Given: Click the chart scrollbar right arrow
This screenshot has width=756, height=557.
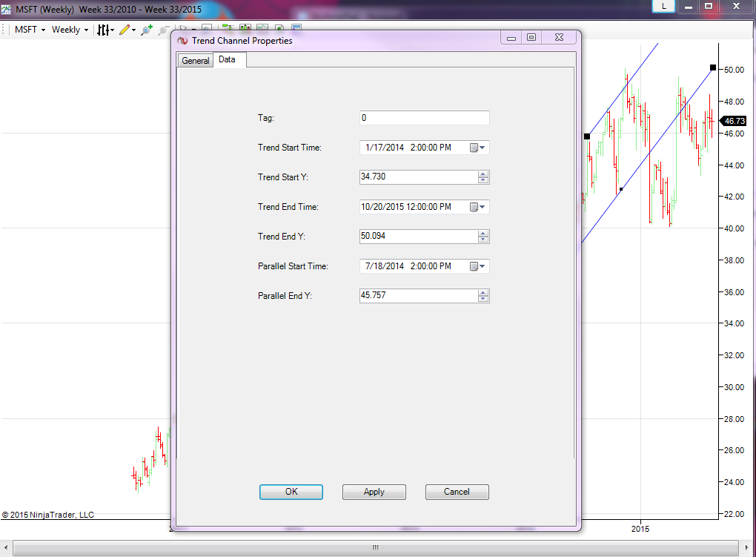Looking at the screenshot, I should (746, 548).
